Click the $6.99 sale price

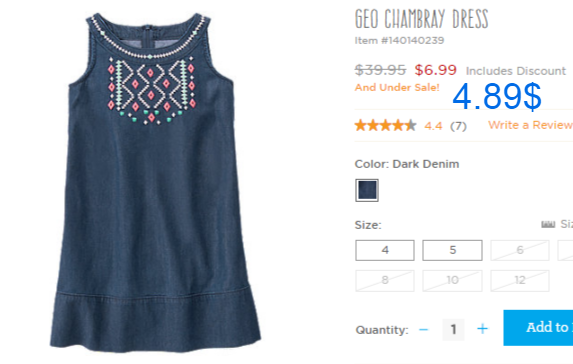435,70
